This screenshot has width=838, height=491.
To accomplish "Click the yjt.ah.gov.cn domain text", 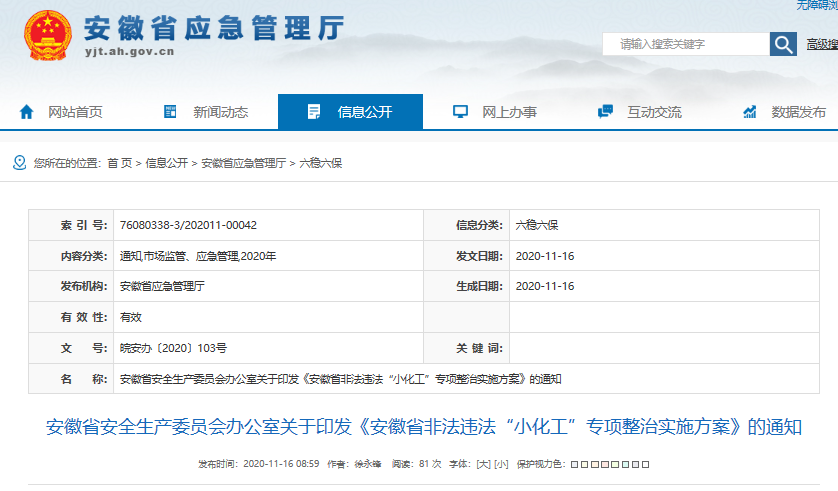I will point(129,52).
